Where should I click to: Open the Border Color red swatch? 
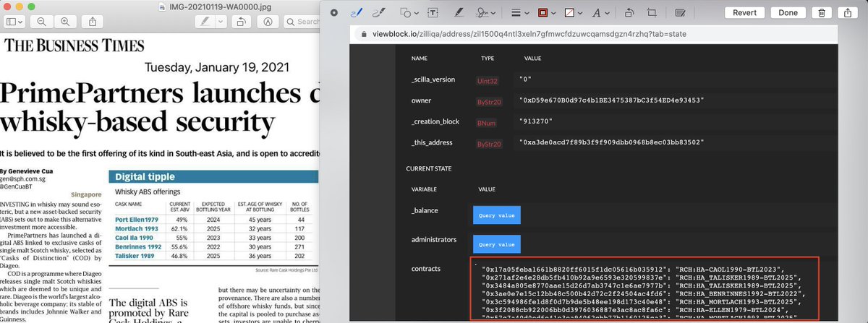pos(545,12)
